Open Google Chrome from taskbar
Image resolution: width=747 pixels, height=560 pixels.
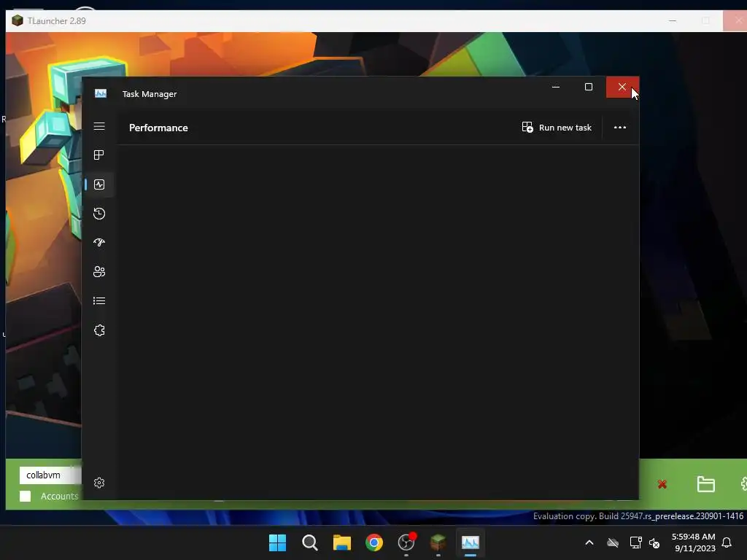click(374, 542)
